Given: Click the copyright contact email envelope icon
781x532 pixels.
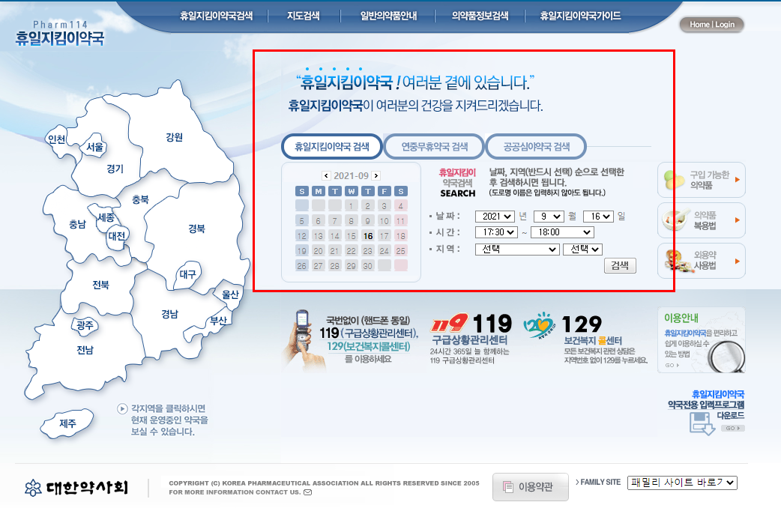Looking at the screenshot, I should click(x=308, y=492).
